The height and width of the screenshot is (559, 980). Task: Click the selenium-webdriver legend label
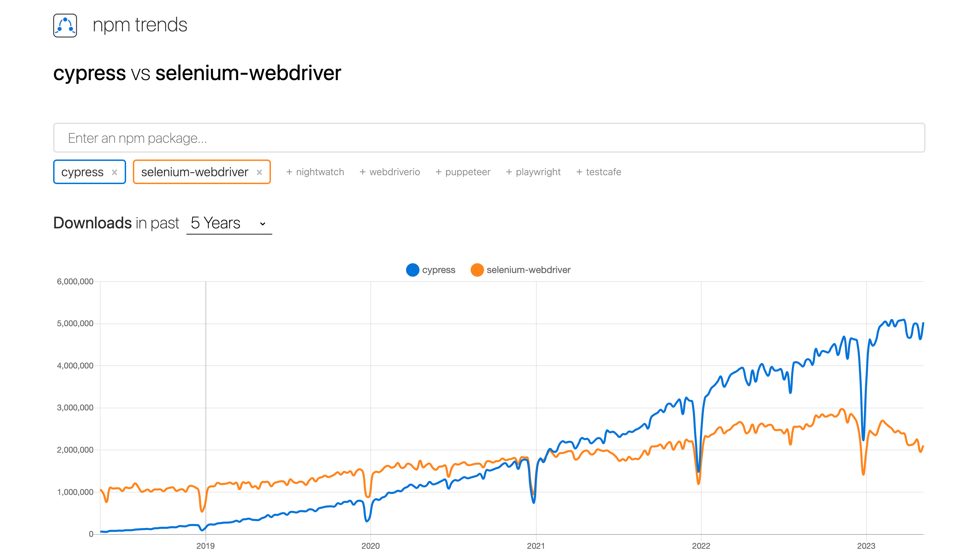click(529, 270)
